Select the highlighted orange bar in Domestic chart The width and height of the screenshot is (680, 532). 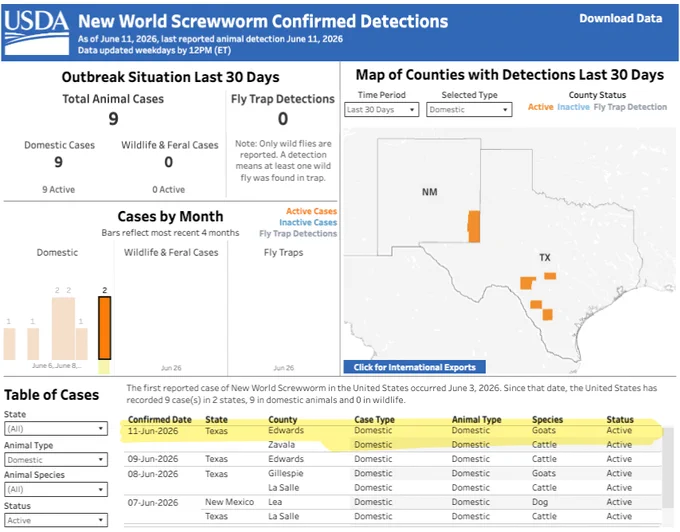tap(105, 328)
